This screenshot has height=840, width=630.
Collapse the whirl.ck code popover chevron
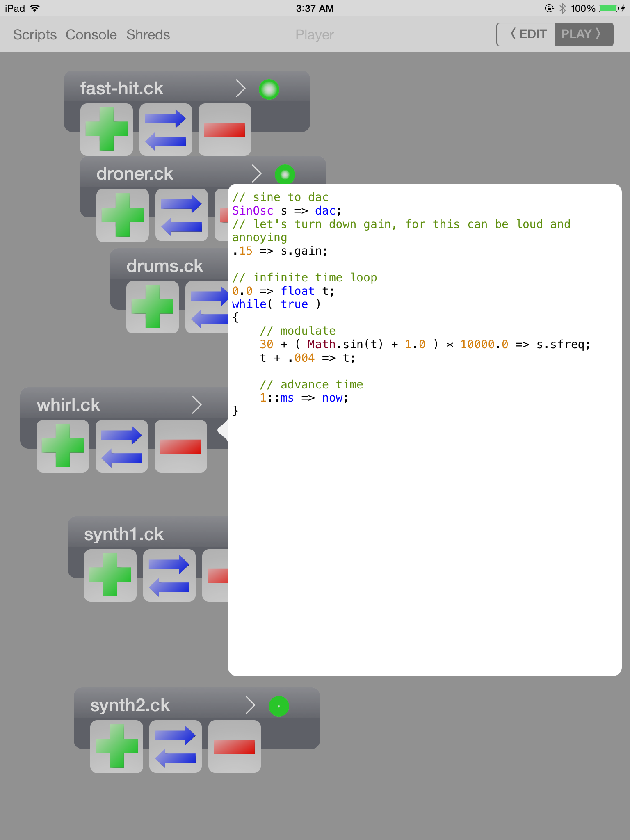click(197, 405)
